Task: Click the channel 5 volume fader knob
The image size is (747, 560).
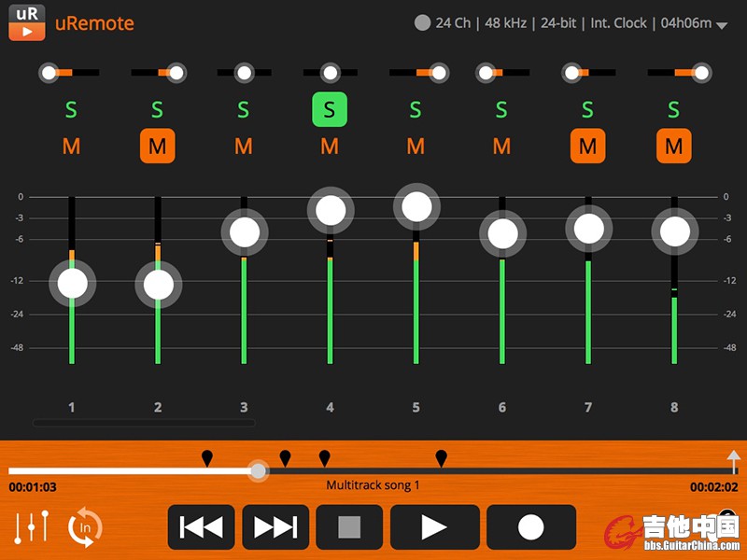Action: tap(416, 206)
